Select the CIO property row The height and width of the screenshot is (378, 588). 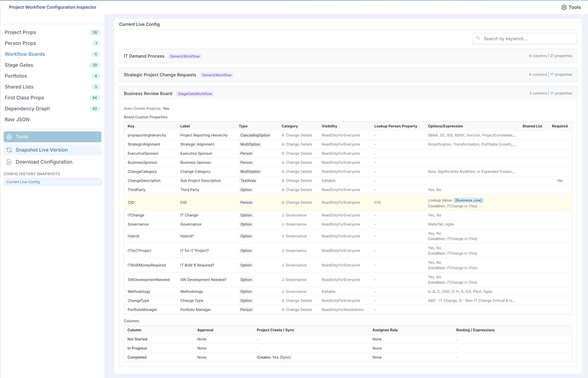[348, 202]
